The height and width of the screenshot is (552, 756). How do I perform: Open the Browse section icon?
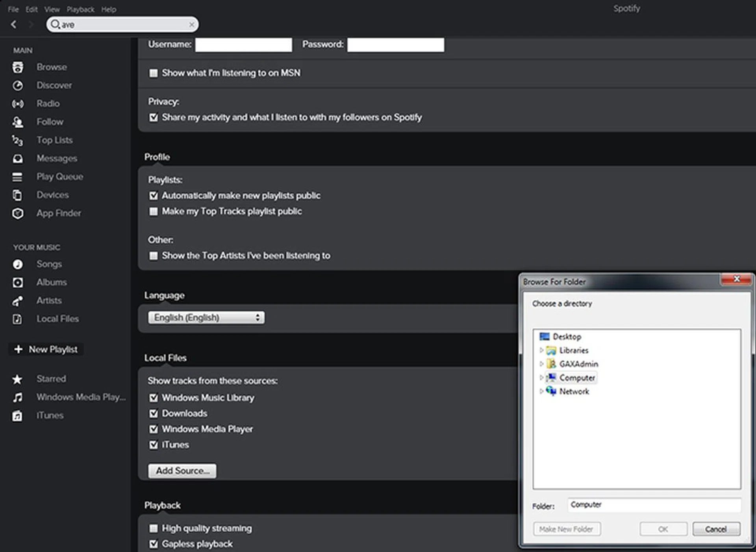point(17,67)
